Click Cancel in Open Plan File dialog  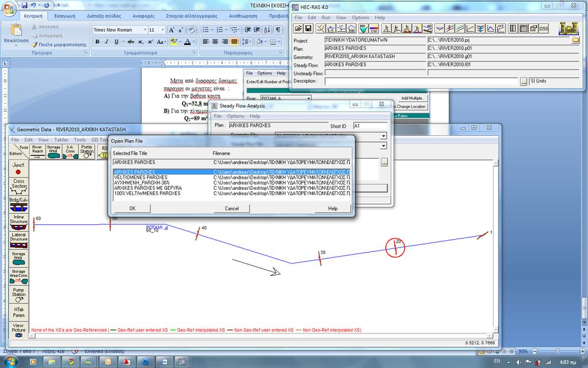pos(232,208)
